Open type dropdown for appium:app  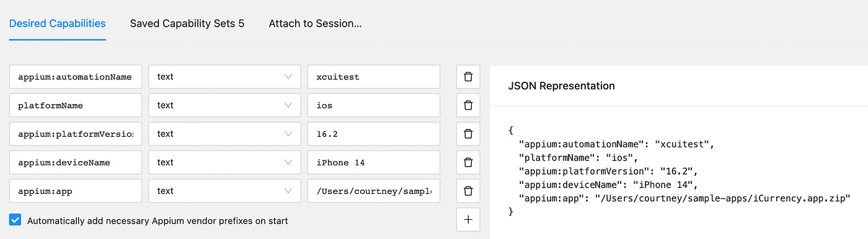point(225,191)
